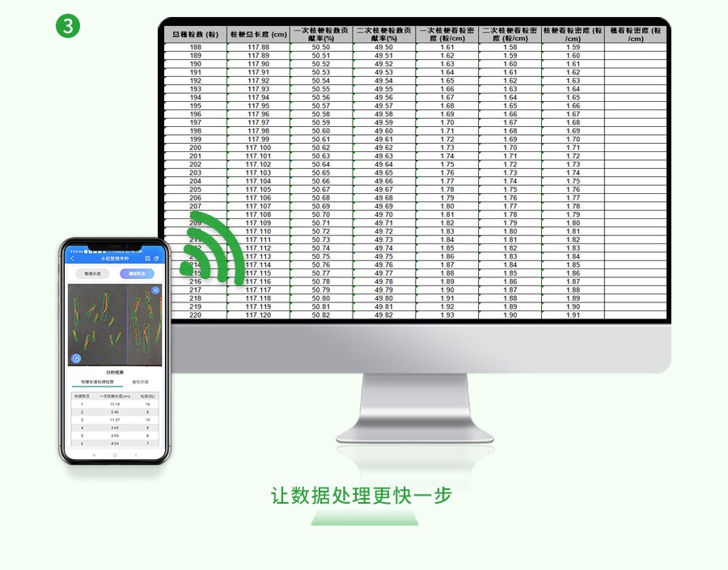
Task: Enable the 穗部形态 analysis mode
Action: pos(138,273)
